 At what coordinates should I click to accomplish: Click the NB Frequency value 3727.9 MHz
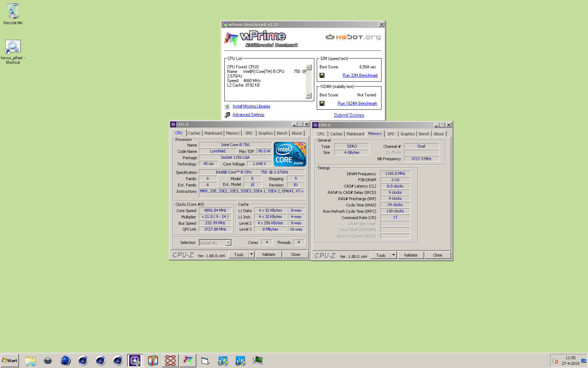click(421, 159)
